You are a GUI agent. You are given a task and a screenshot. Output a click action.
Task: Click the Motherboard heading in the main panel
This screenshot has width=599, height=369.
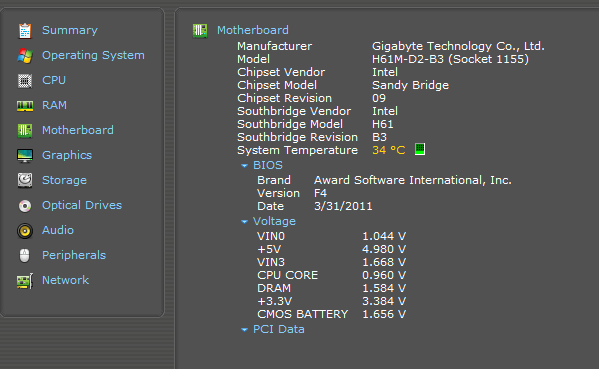(x=253, y=30)
